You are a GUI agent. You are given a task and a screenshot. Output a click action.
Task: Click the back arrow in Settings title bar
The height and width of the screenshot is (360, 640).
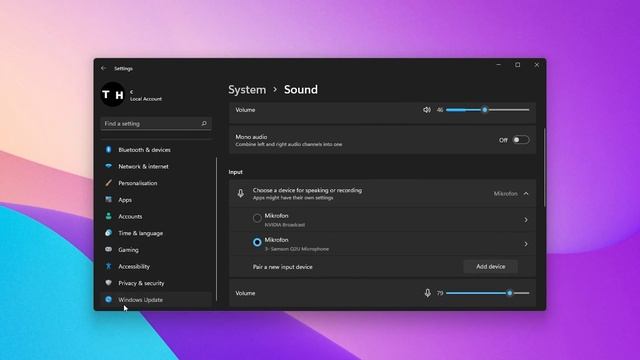[103, 69]
